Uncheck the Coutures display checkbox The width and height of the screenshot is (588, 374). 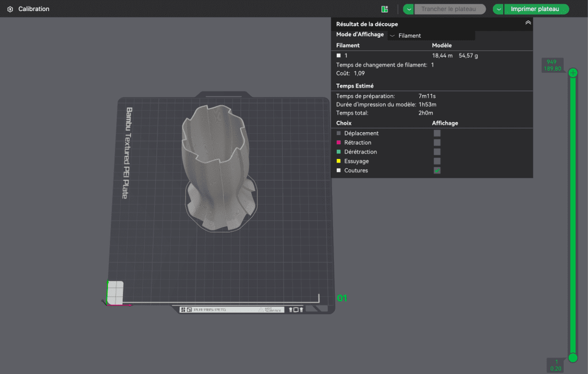437,170
